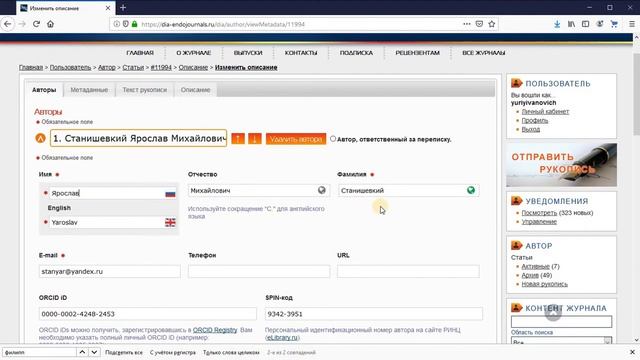Switch to the Описание tab

coord(196,90)
